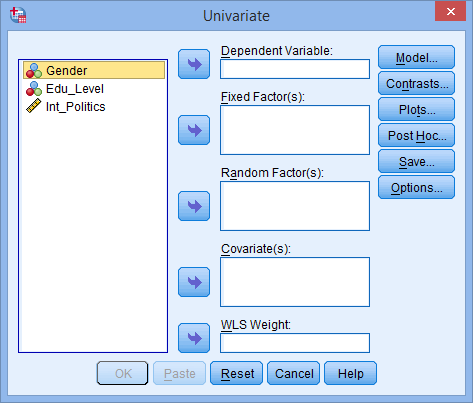The height and width of the screenshot is (403, 473).
Task: Click the SPSS icon in title bar
Action: 18,15
